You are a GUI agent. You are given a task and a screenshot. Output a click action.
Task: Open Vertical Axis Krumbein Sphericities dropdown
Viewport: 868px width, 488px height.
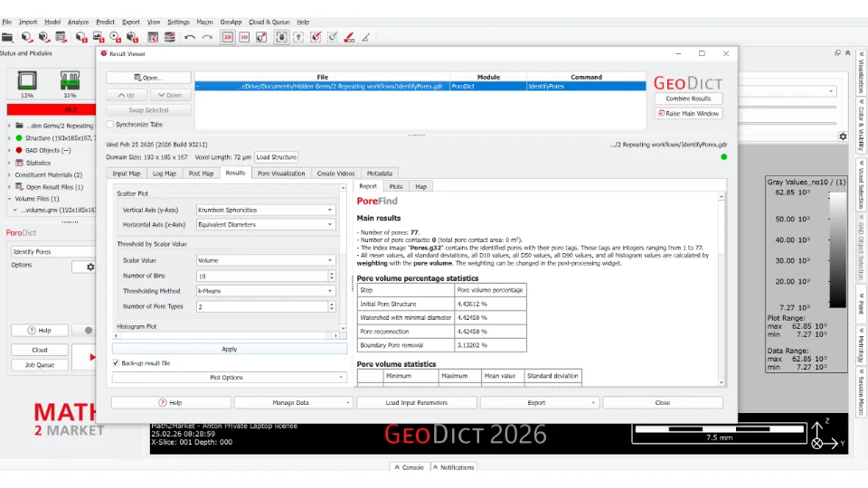(x=266, y=211)
